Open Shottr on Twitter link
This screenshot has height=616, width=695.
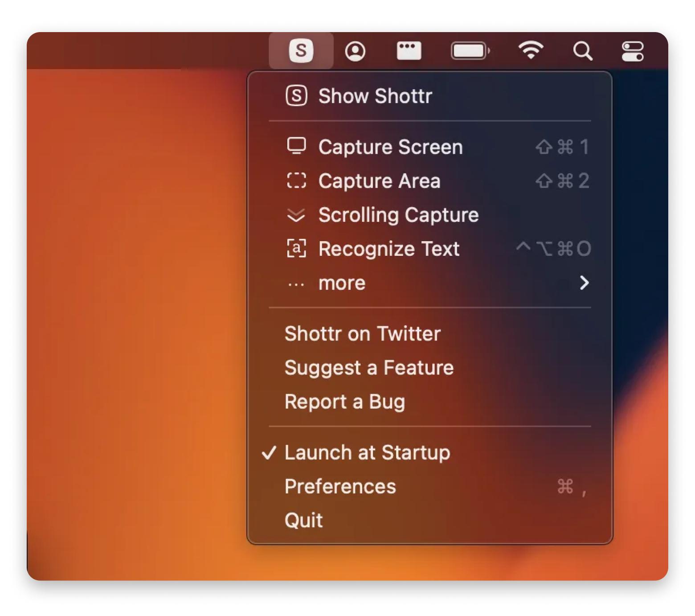[x=362, y=333]
